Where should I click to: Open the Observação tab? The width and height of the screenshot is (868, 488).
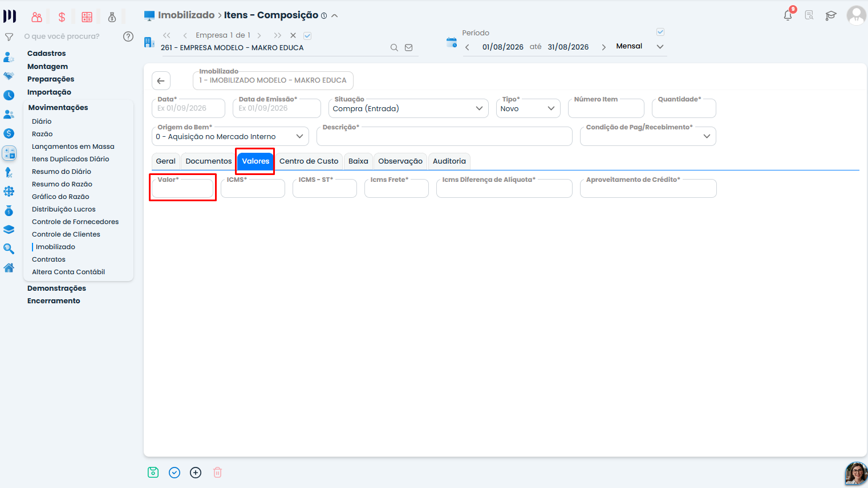(400, 161)
